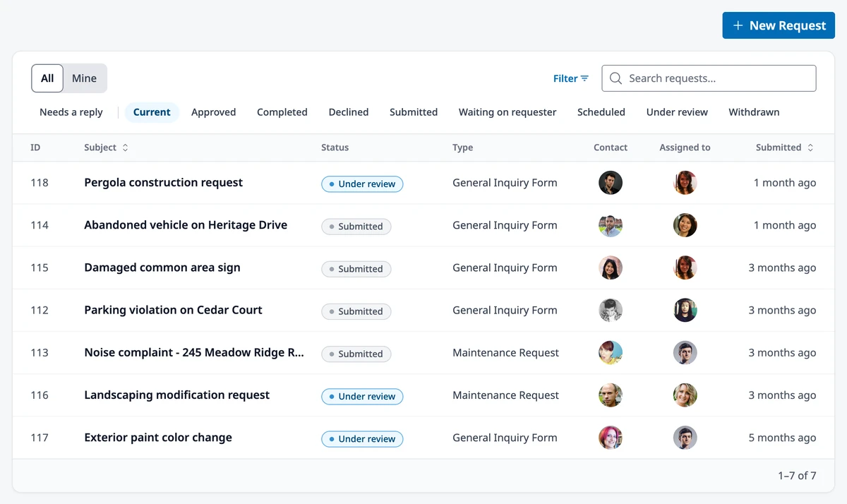Click the Status column header

point(335,148)
